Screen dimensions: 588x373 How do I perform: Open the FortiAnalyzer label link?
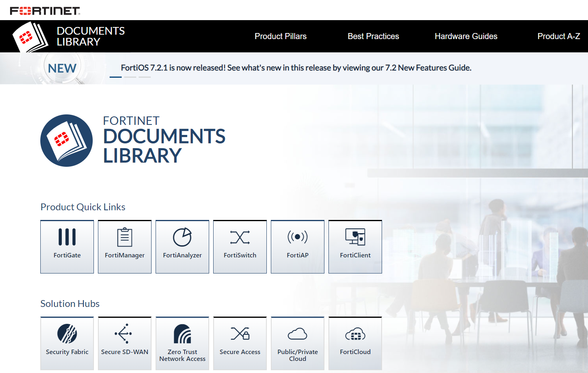pos(182,255)
